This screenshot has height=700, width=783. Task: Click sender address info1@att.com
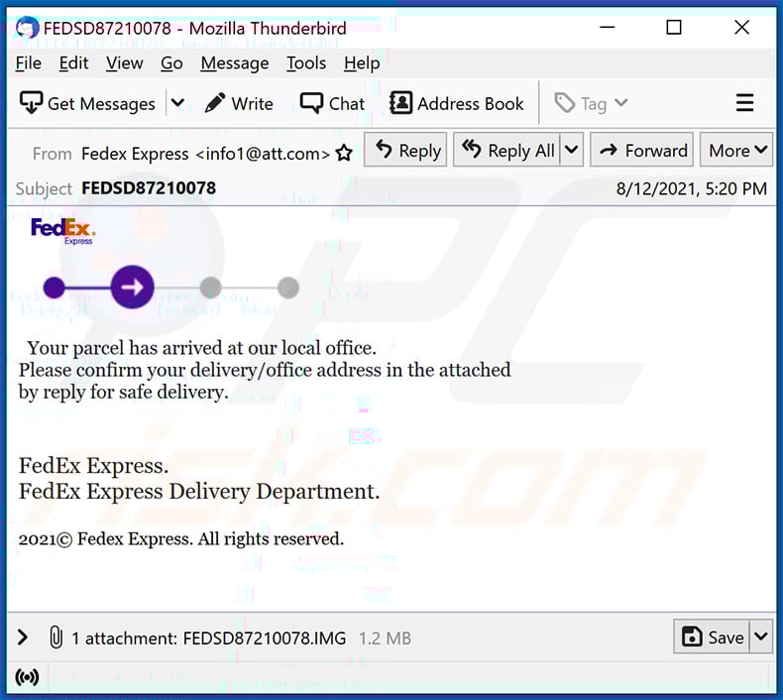[263, 154]
